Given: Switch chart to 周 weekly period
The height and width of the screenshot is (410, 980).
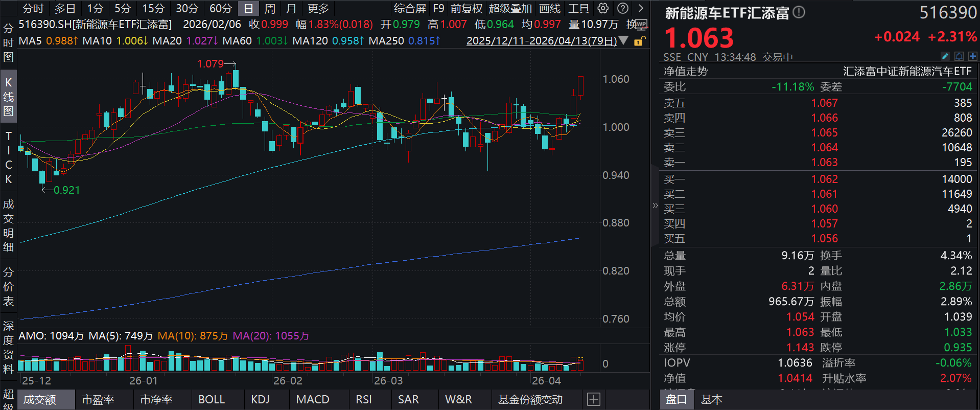Looking at the screenshot, I should 270,8.
